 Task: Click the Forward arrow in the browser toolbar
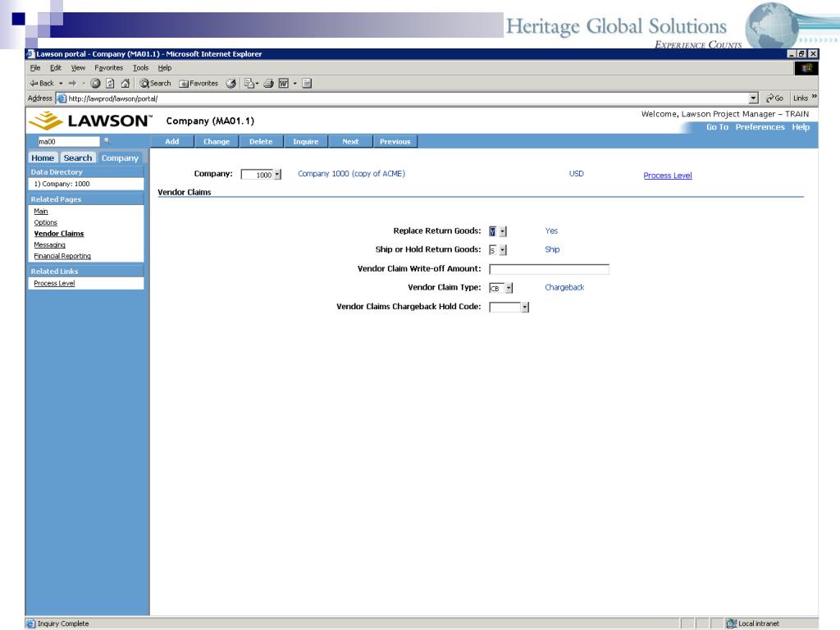click(x=72, y=83)
